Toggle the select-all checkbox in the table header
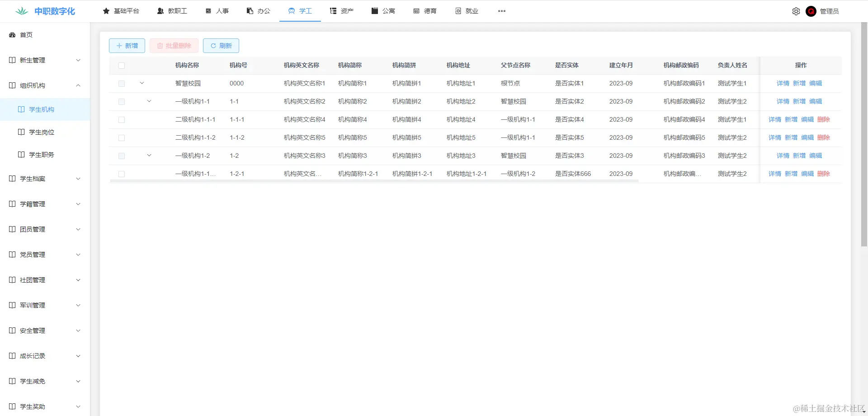868x416 pixels. coord(122,66)
